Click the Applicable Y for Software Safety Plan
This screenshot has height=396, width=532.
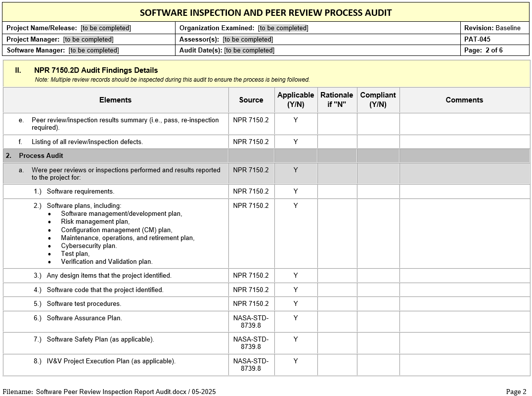click(296, 340)
